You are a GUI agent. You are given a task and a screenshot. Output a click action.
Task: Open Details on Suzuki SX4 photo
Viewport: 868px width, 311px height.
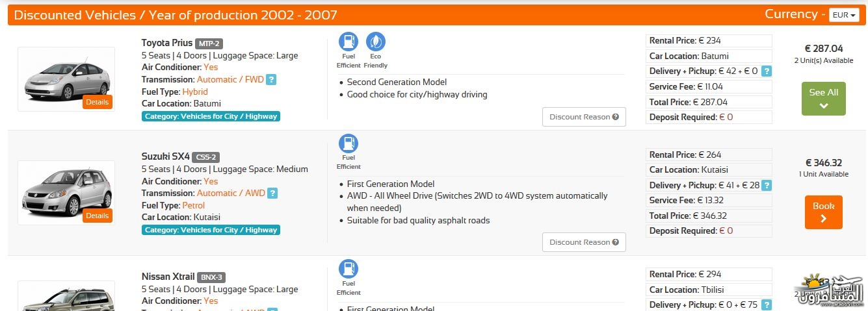[x=98, y=216]
